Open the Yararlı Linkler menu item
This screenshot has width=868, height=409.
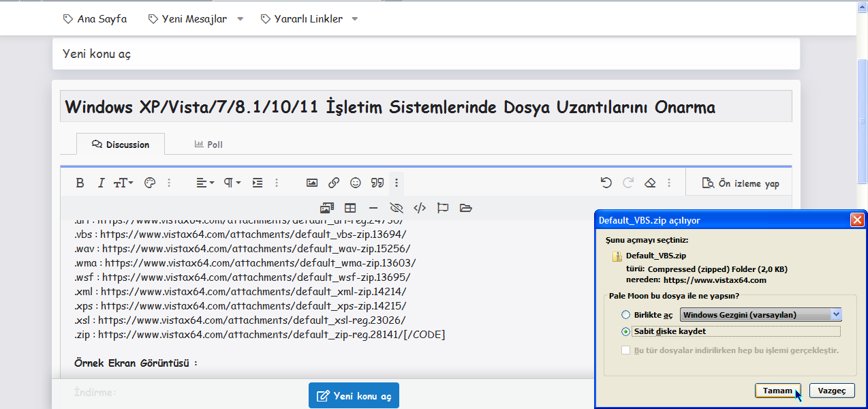[302, 19]
